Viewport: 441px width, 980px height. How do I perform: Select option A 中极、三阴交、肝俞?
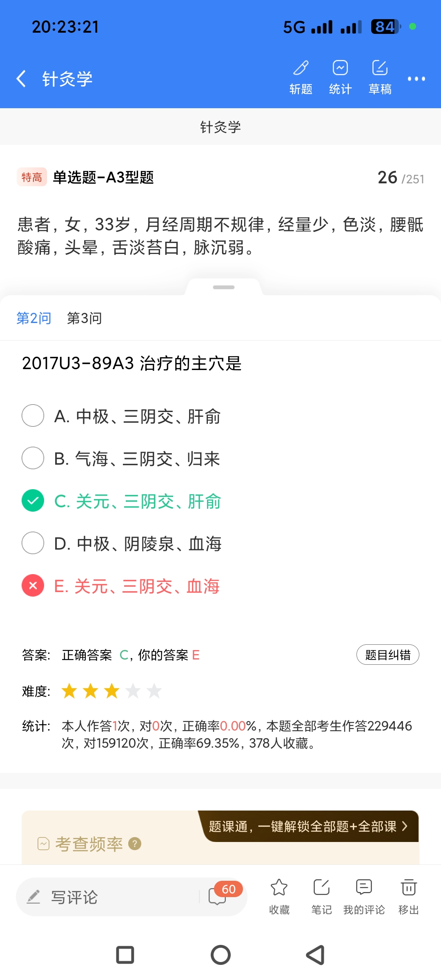[33, 416]
